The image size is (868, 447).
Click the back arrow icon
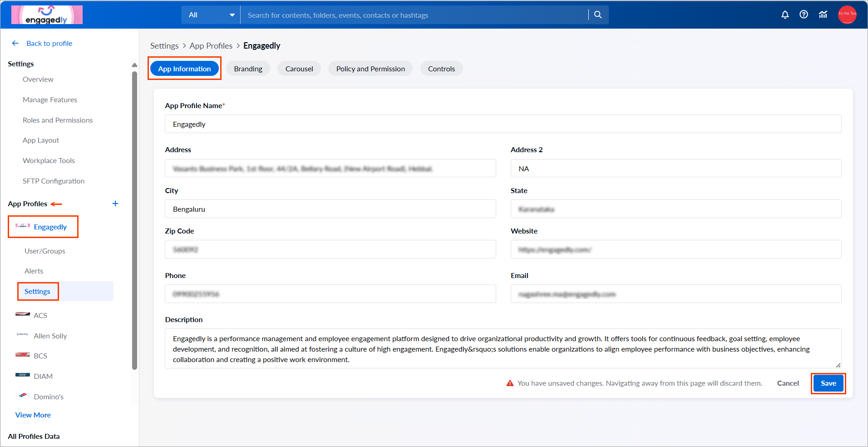pos(15,43)
